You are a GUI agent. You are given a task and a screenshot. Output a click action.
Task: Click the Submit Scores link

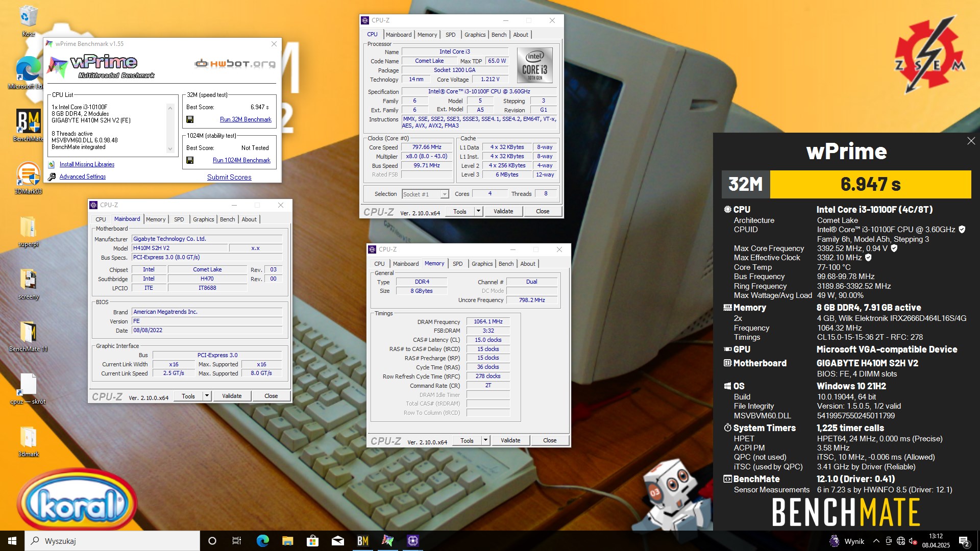(x=229, y=177)
